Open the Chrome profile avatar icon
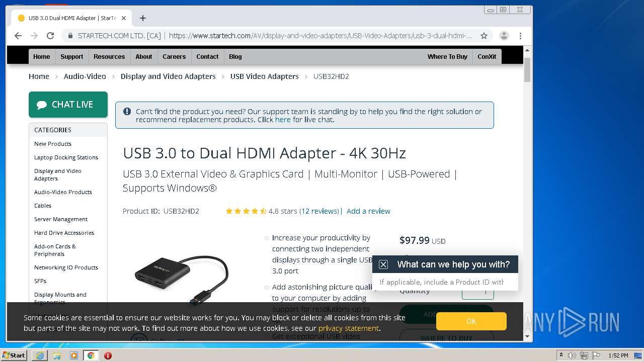The image size is (644, 362). click(x=504, y=36)
